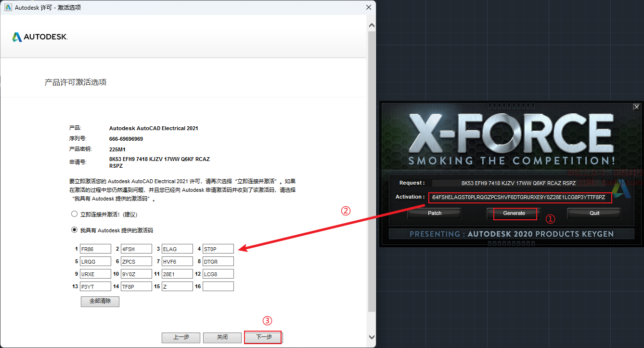The image size is (644, 348).
Task: Select 我具有 Autodesk 提供的激活码 radio option
Action: pyautogui.click(x=74, y=230)
